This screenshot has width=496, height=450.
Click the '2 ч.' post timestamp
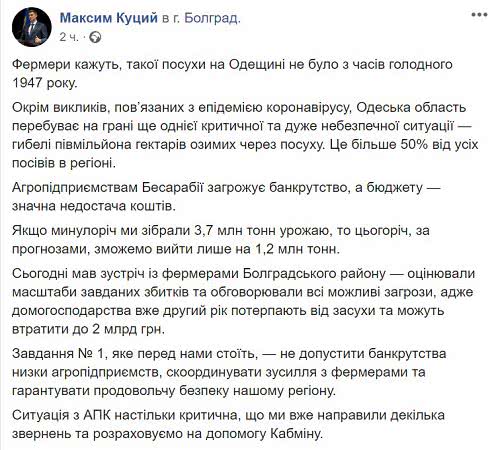click(x=69, y=37)
